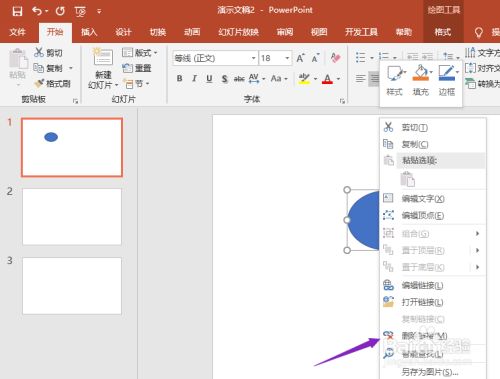Click 新建幻灯片 new slide icon
500x379 pixels.
pyautogui.click(x=103, y=57)
